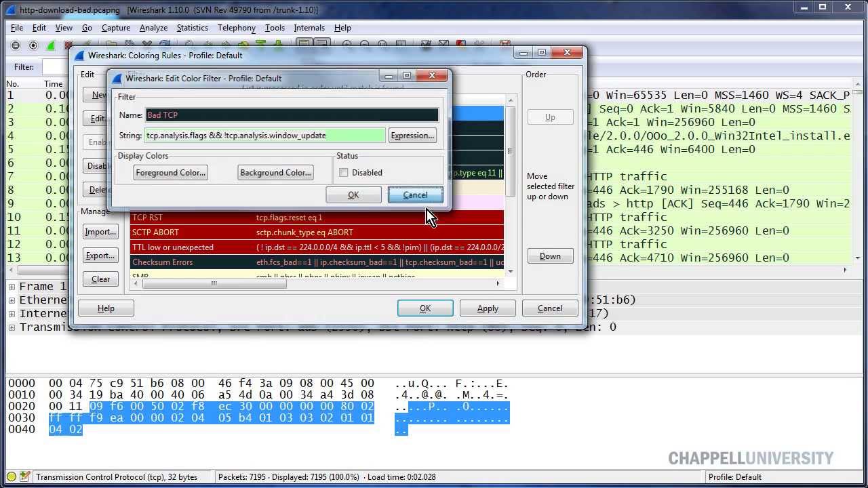Click the Expression... button
Screen dimensions: 868x488
(x=412, y=136)
